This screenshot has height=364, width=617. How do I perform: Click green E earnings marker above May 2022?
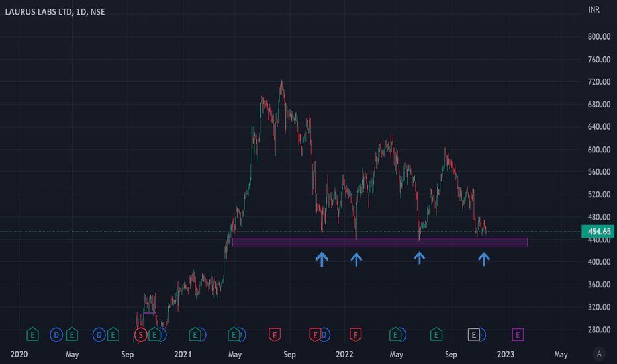click(395, 335)
